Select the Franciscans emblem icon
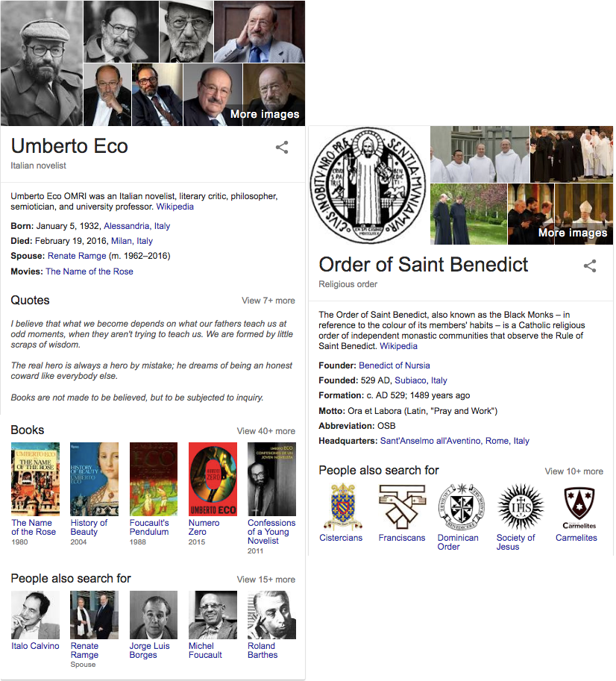This screenshot has height=681, width=616. pos(403,507)
